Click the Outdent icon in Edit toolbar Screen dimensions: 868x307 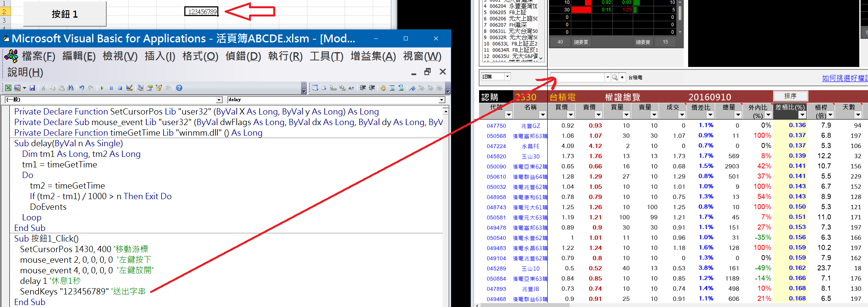(372, 88)
